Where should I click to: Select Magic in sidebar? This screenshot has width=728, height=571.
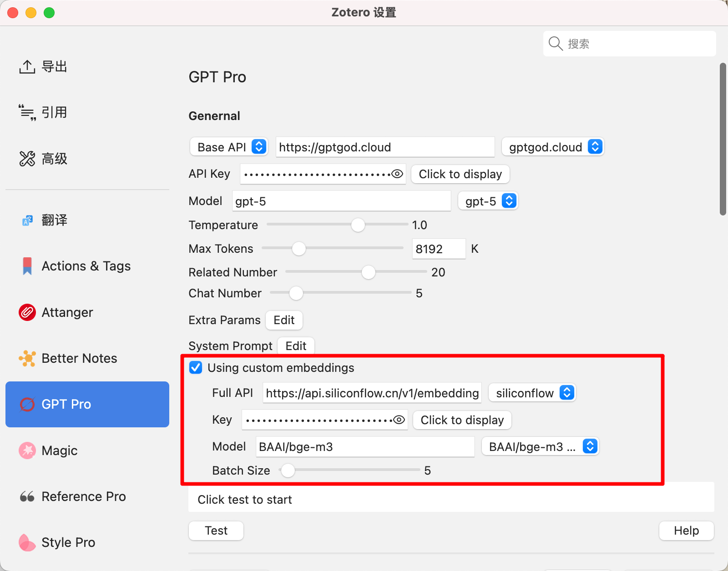87,451
